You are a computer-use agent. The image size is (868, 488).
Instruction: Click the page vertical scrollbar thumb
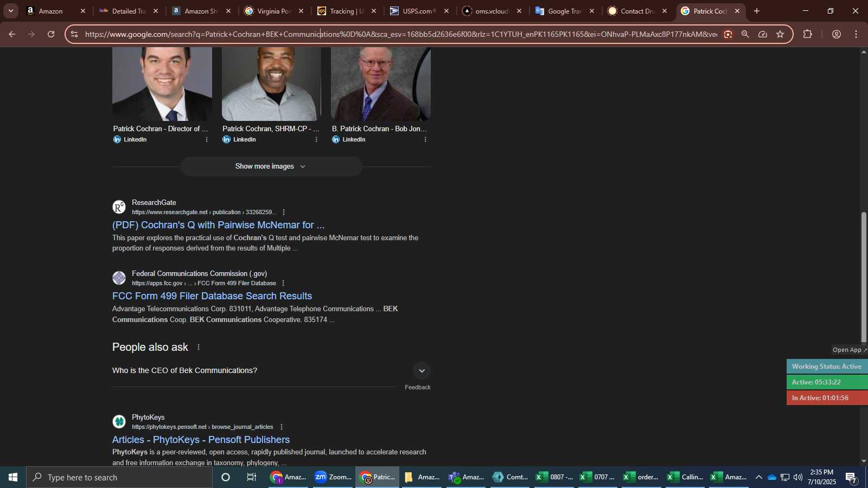864,278
